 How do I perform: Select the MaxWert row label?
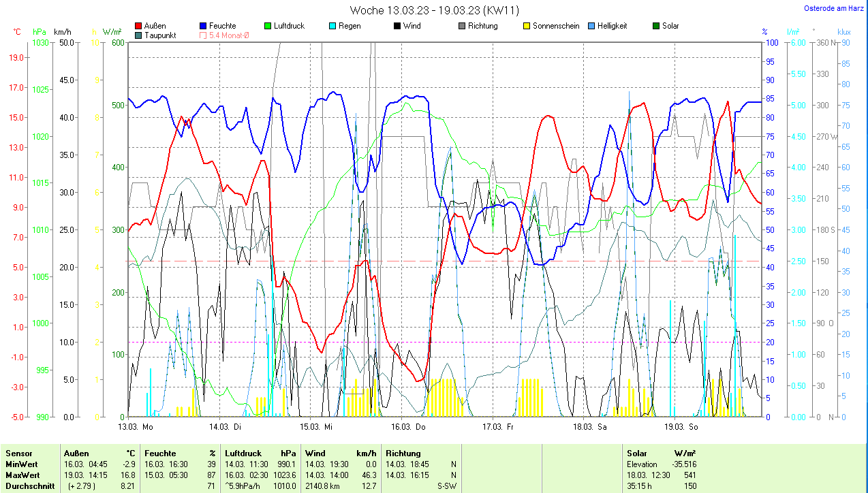pyautogui.click(x=22, y=475)
